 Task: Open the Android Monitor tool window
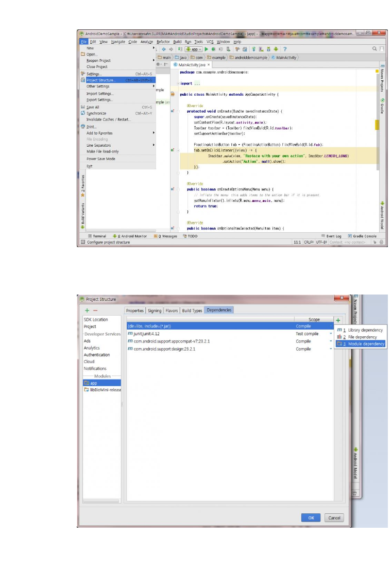[130, 236]
